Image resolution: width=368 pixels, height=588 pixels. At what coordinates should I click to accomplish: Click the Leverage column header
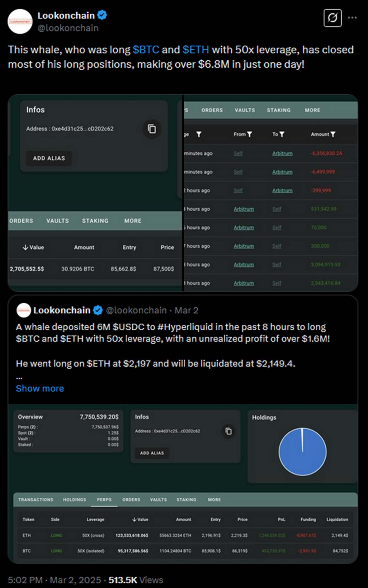pyautogui.click(x=95, y=519)
